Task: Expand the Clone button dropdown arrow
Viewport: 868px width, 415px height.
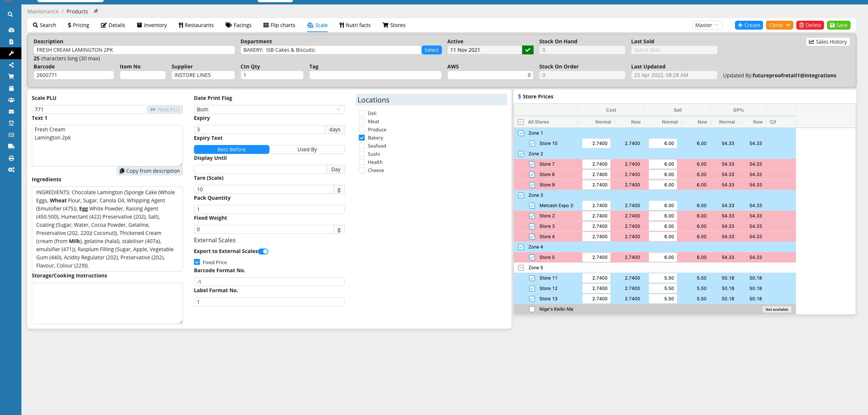Action: [788, 25]
